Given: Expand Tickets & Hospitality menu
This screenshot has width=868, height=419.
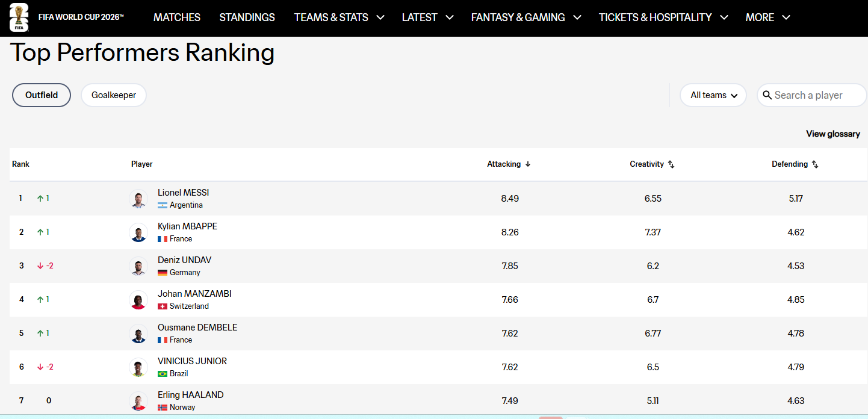Looking at the screenshot, I should pyautogui.click(x=663, y=17).
